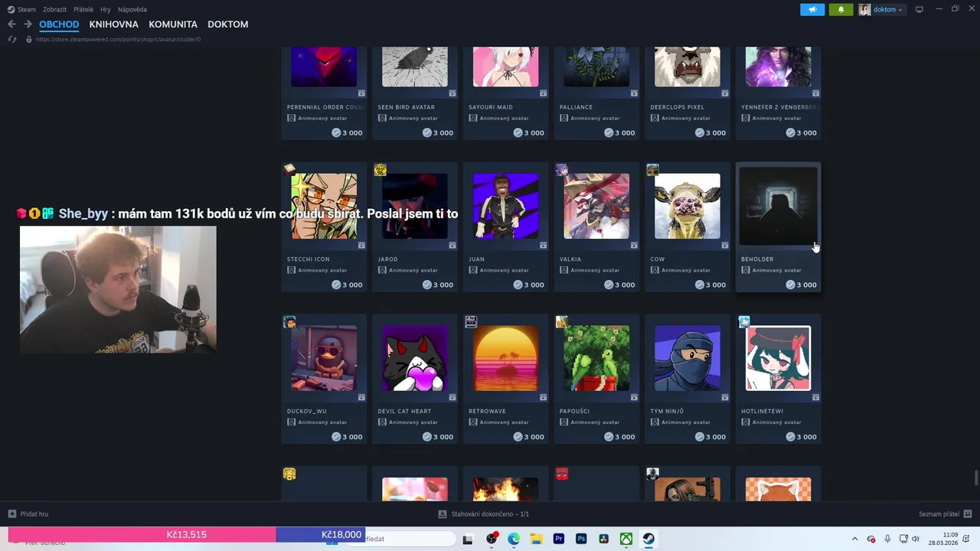Open the volume tray icon
This screenshot has height=551, width=980.
[x=916, y=539]
